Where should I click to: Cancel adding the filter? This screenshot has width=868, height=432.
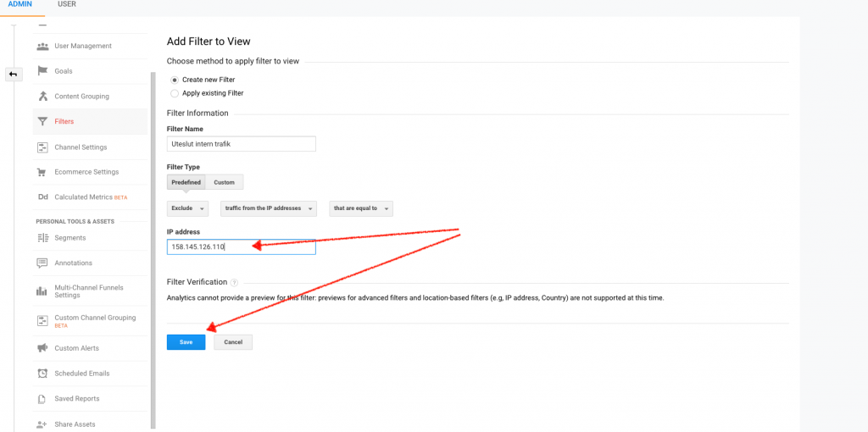coord(233,342)
